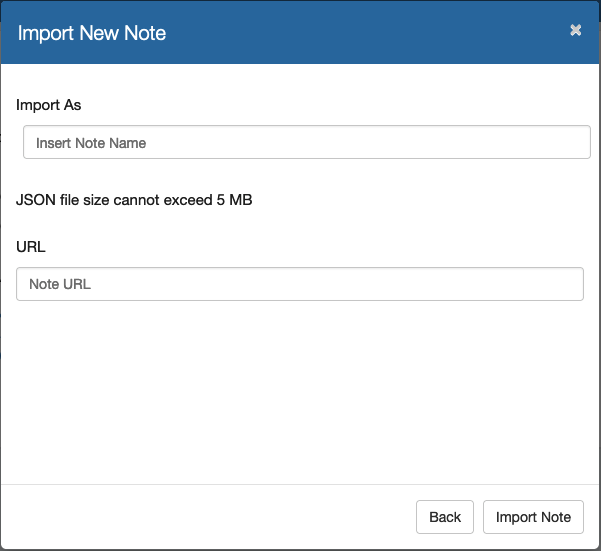Click the blue dialog header bar
The height and width of the screenshot is (551, 601).
click(350, 33)
